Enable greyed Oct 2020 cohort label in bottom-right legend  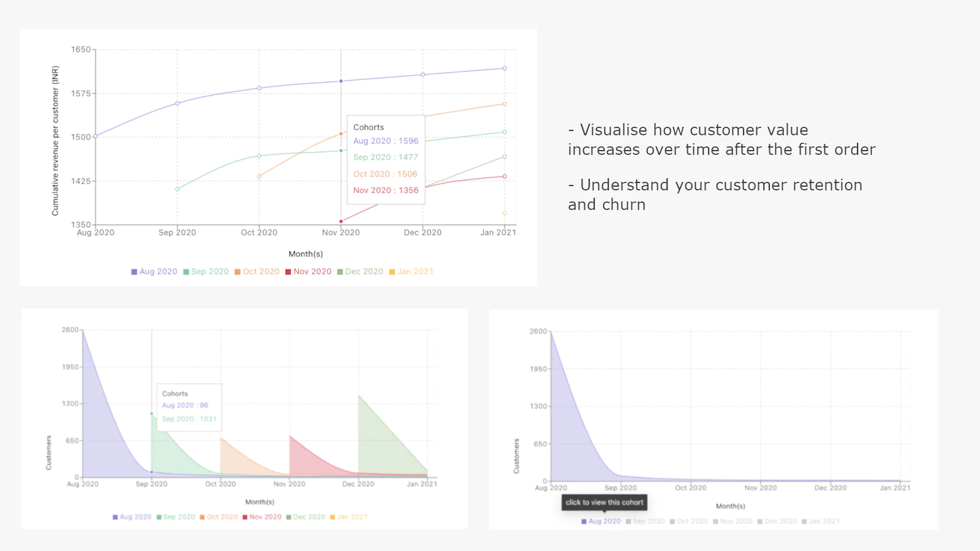692,522
